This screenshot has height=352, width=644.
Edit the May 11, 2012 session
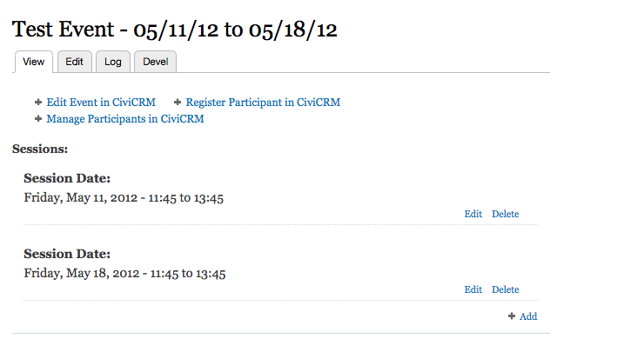pos(473,214)
